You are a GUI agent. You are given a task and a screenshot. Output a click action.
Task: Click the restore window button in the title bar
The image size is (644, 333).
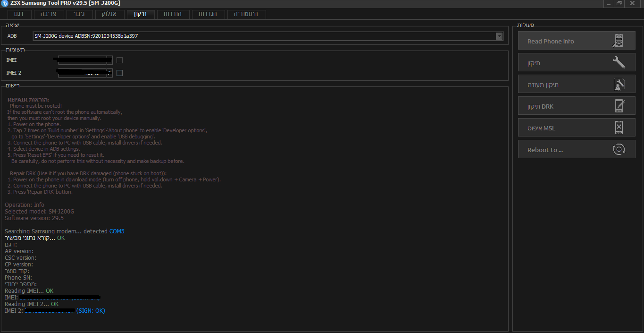(619, 3)
